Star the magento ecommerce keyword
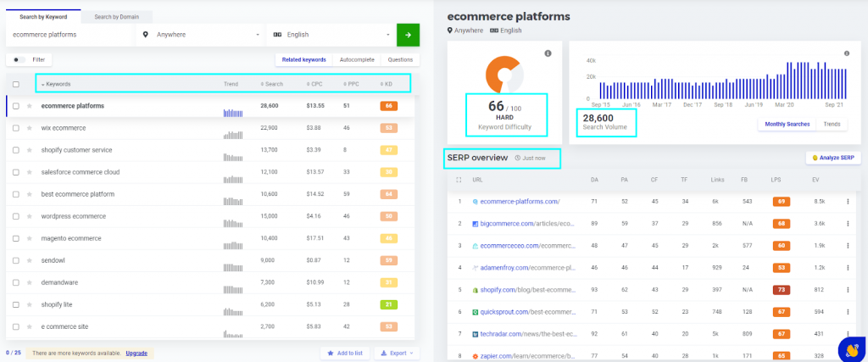The width and height of the screenshot is (868, 362). [x=30, y=238]
